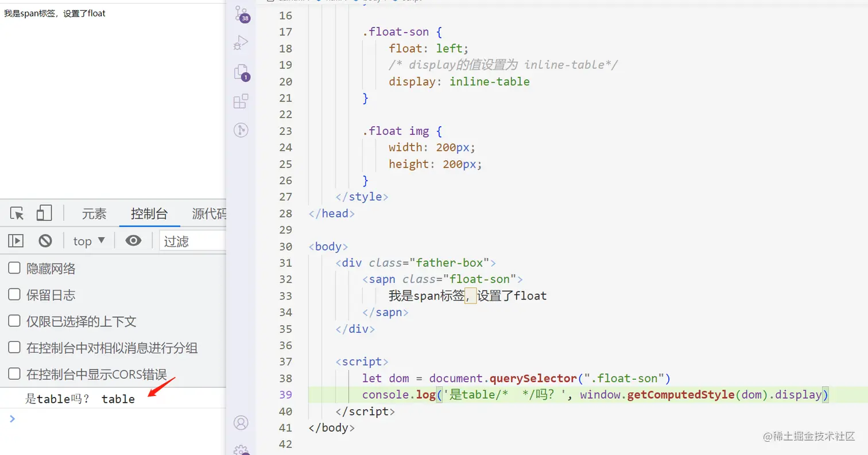Click the console.log statement on line 39

[595, 395]
